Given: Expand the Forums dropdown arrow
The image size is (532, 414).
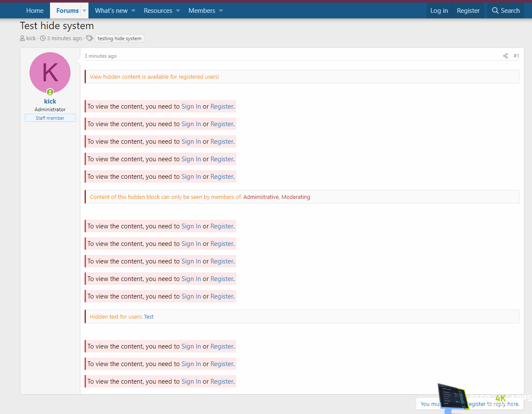Looking at the screenshot, I should [x=84, y=11].
